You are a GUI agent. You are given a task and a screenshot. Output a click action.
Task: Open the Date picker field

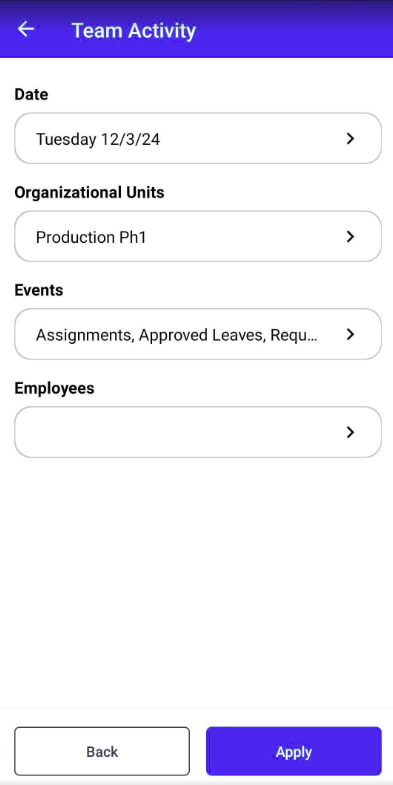(198, 138)
